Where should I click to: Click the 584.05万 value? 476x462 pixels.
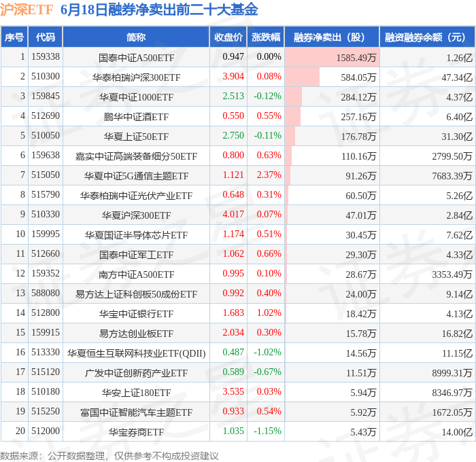point(358,77)
